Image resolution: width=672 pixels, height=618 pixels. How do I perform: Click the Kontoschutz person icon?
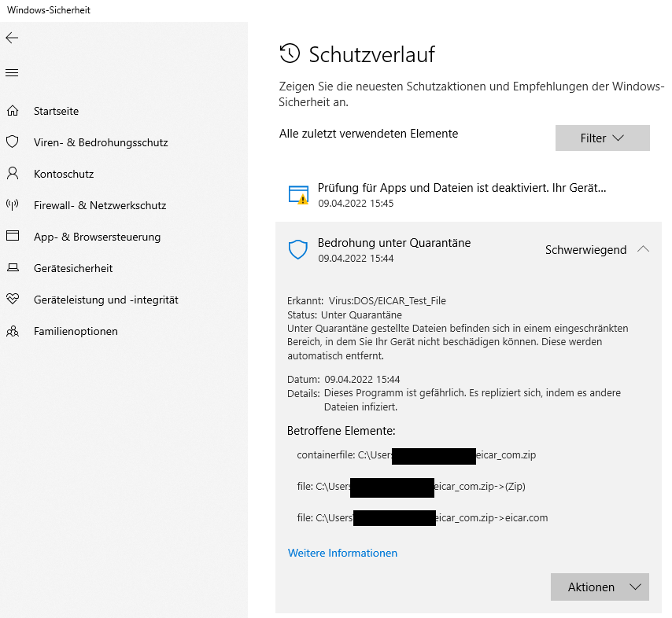(x=12, y=174)
